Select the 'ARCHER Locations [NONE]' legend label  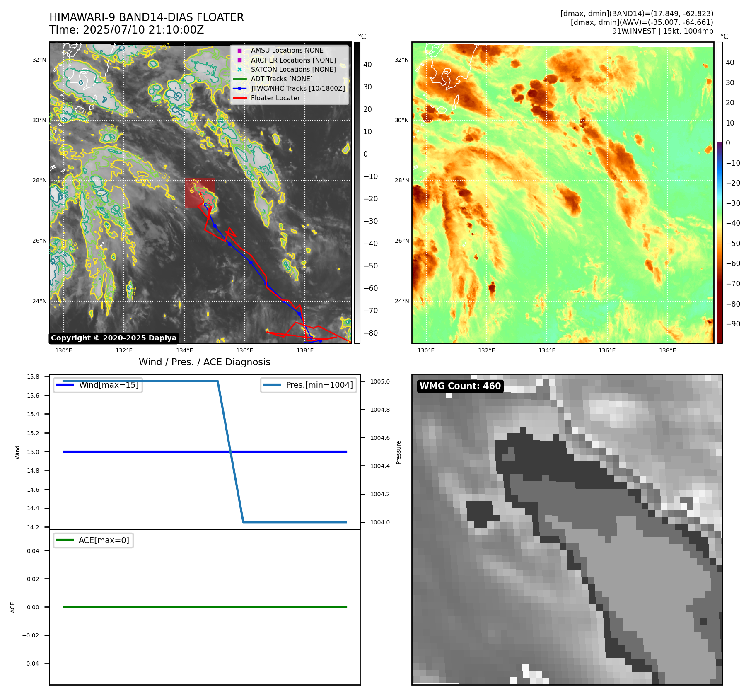294,60
